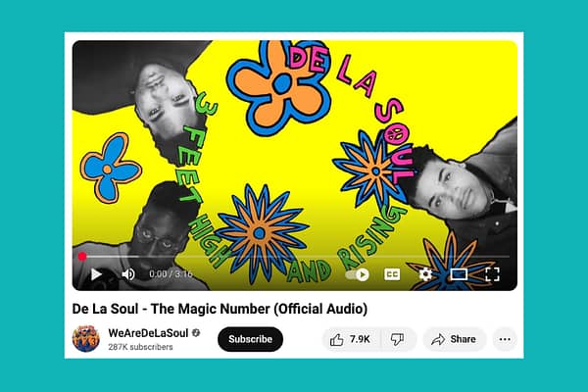Viewport: 588px width, 392px height.
Task: Play the video
Action: pyautogui.click(x=96, y=274)
